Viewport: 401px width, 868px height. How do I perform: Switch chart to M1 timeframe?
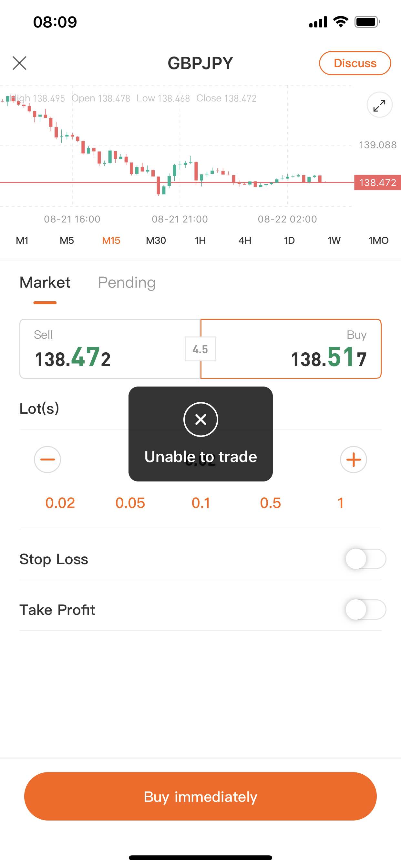(22, 240)
